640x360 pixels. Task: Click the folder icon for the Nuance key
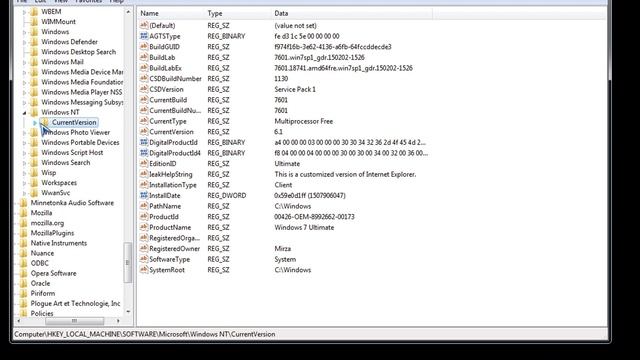pyautogui.click(x=24, y=253)
